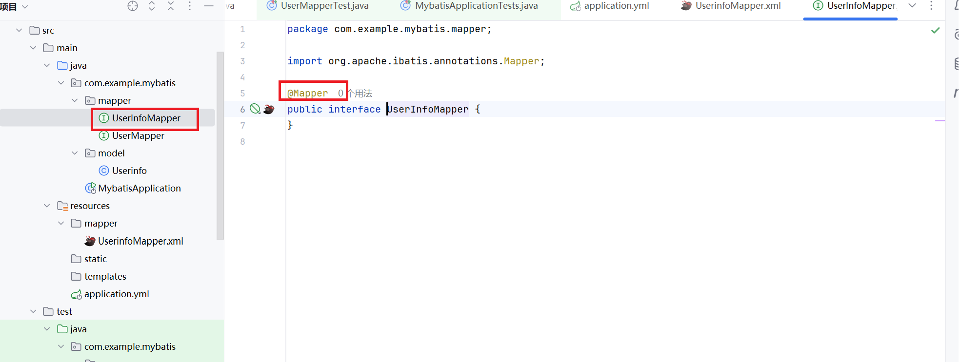
Task: Collapse the java folder under test
Action: pos(47,329)
